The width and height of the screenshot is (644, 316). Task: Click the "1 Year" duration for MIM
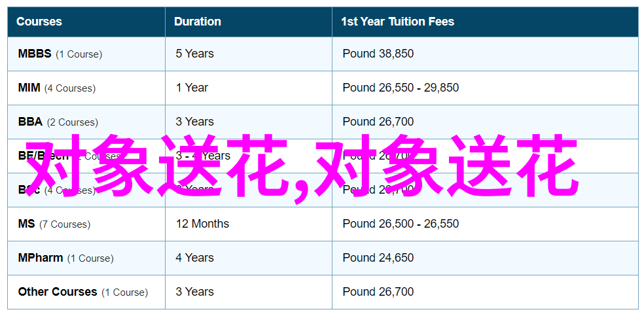tap(192, 88)
